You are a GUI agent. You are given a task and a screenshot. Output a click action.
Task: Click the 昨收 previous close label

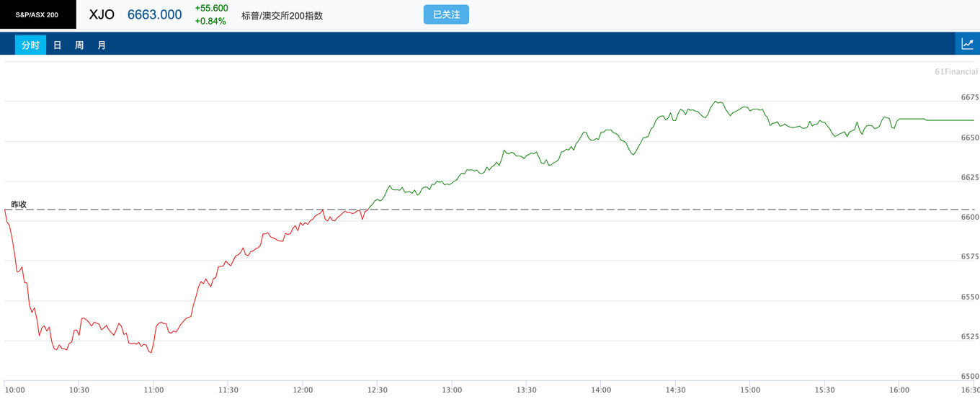click(x=19, y=205)
